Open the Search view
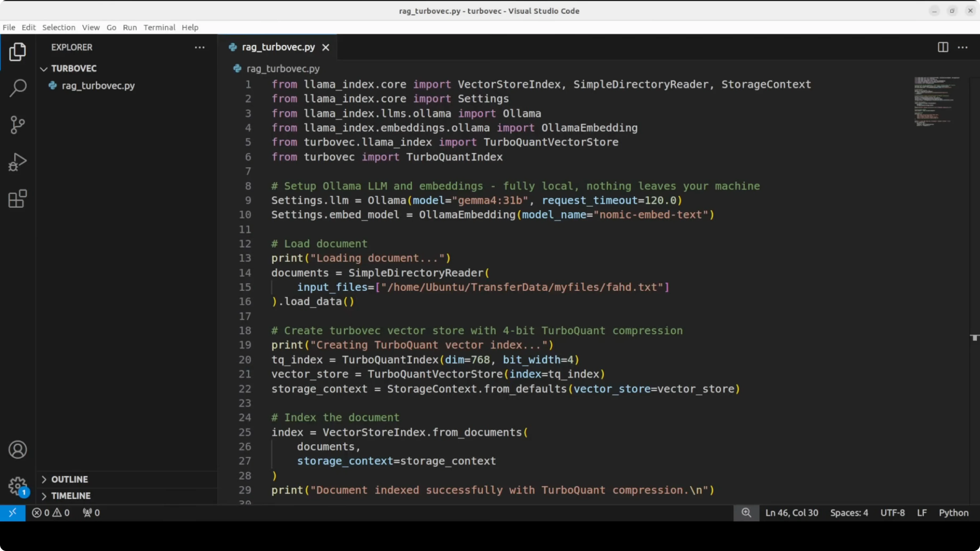This screenshot has height=551, width=980. click(17, 88)
